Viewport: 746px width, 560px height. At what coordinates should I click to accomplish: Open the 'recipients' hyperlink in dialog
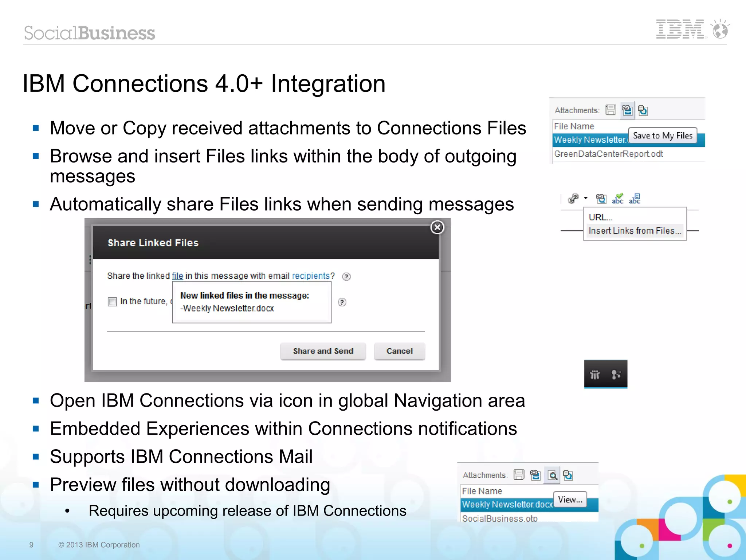click(x=311, y=276)
